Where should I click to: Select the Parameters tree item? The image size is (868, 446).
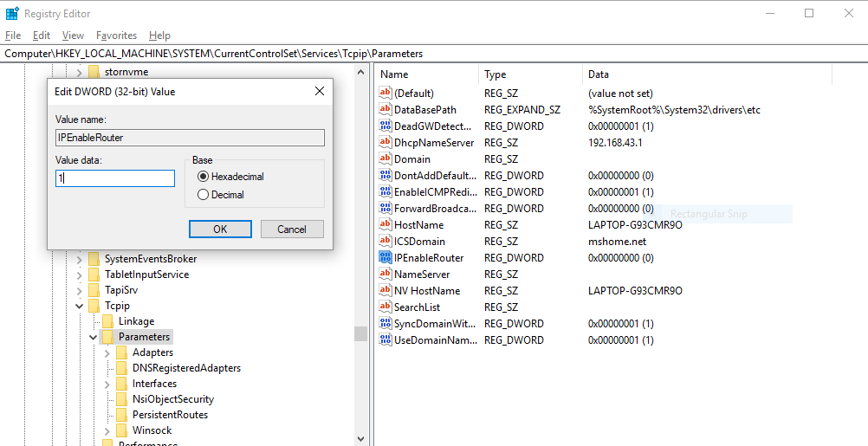pyautogui.click(x=144, y=336)
